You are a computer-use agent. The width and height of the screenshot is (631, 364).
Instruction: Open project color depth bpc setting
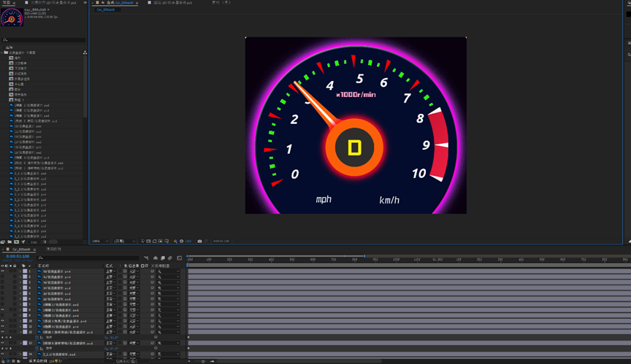[x=34, y=242]
